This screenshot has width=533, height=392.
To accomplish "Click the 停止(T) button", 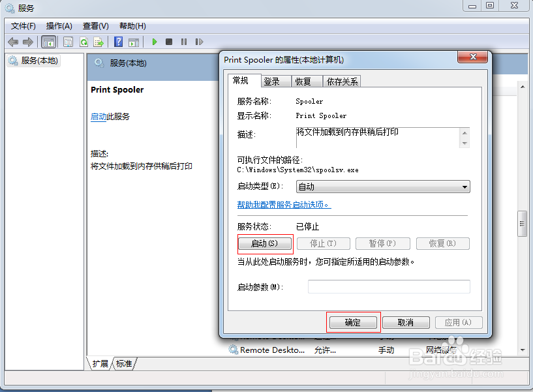I will point(324,243).
